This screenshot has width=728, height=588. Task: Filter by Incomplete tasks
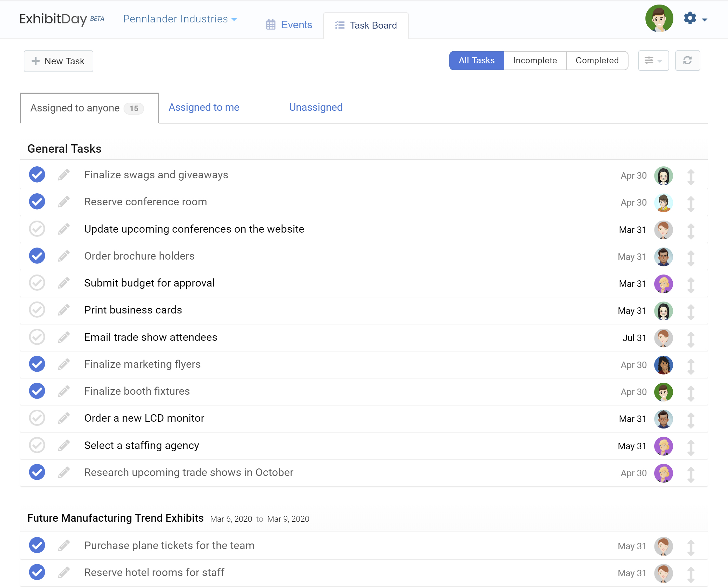(535, 61)
